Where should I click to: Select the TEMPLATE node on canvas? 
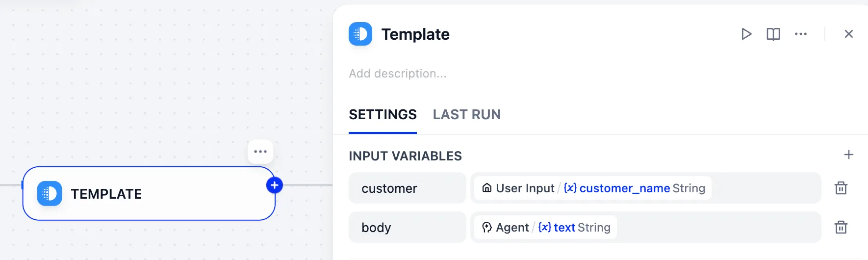(149, 194)
